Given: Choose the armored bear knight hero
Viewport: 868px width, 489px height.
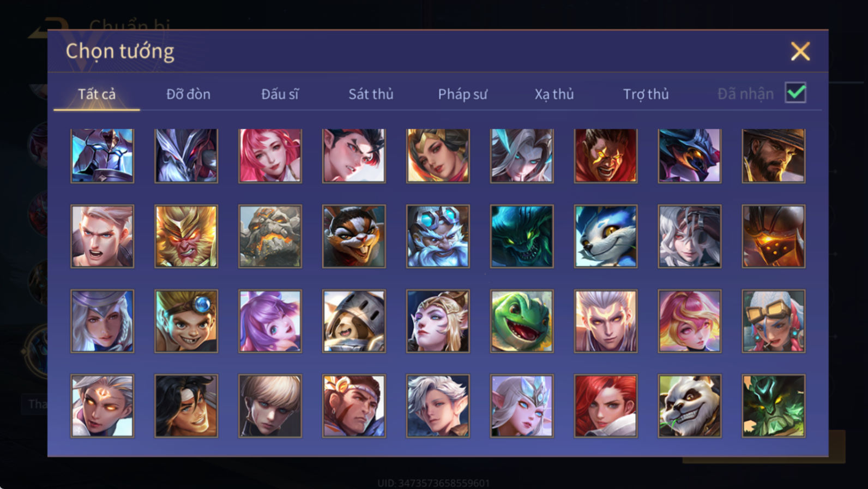Looking at the screenshot, I should [x=354, y=321].
